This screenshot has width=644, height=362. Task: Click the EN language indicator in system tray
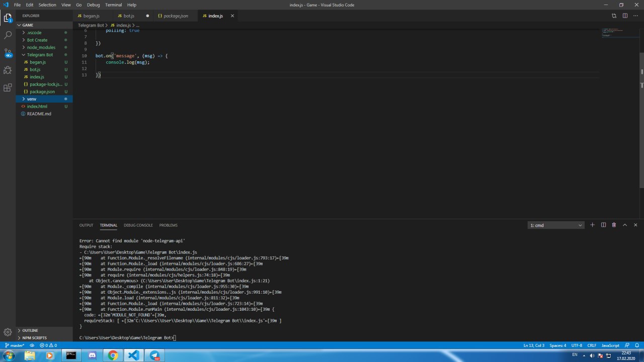click(x=575, y=355)
